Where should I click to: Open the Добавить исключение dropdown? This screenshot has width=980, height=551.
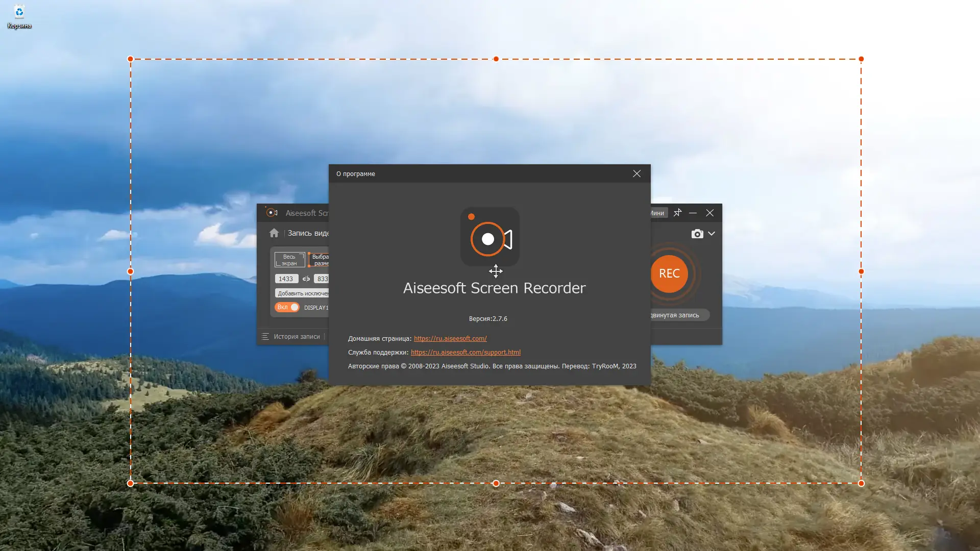[x=302, y=293]
